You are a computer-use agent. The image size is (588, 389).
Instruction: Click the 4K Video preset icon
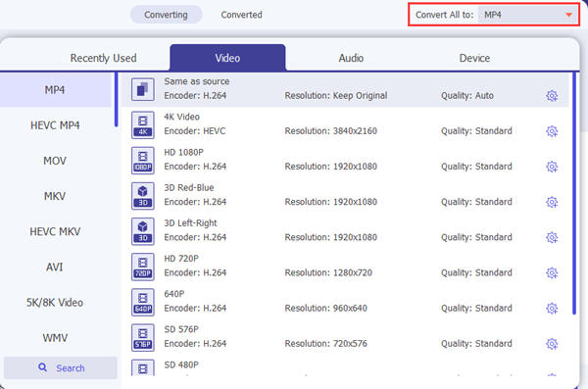[142, 124]
